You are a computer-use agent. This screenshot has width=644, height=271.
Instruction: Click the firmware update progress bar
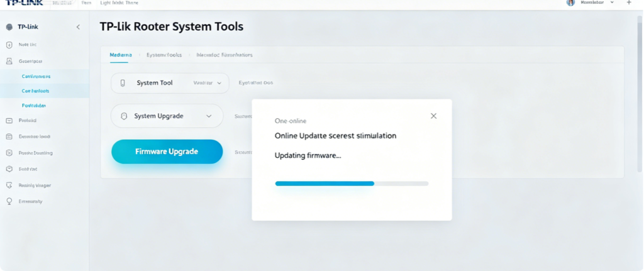pos(352,184)
